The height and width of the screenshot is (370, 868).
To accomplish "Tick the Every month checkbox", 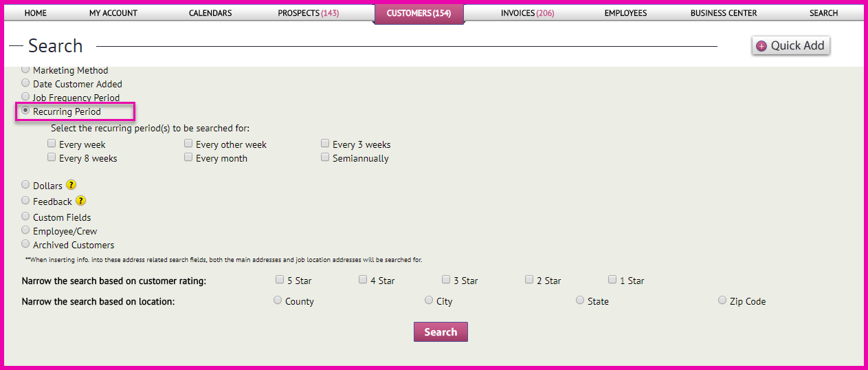I will (x=188, y=157).
